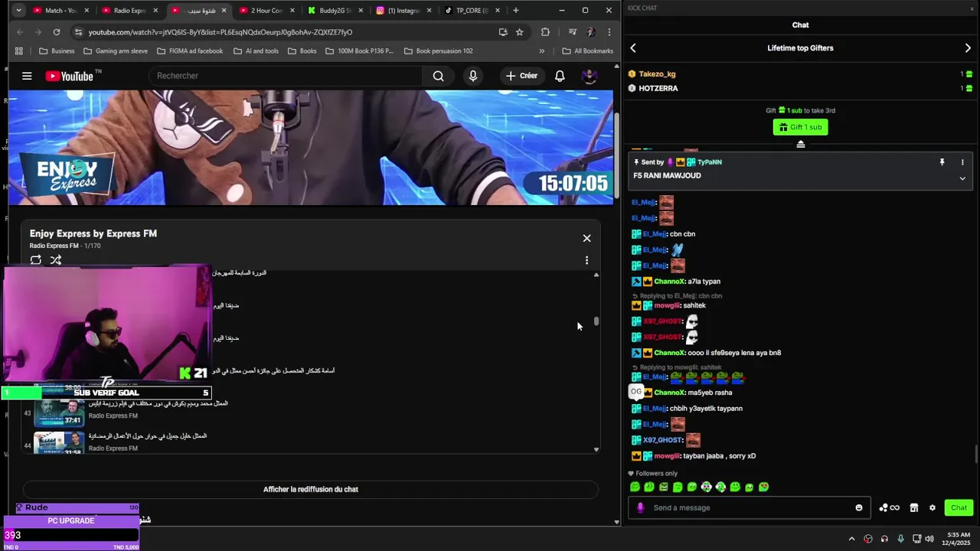Toggle the system microphone tray icon
Screen dimensions: 980x551
900,539
